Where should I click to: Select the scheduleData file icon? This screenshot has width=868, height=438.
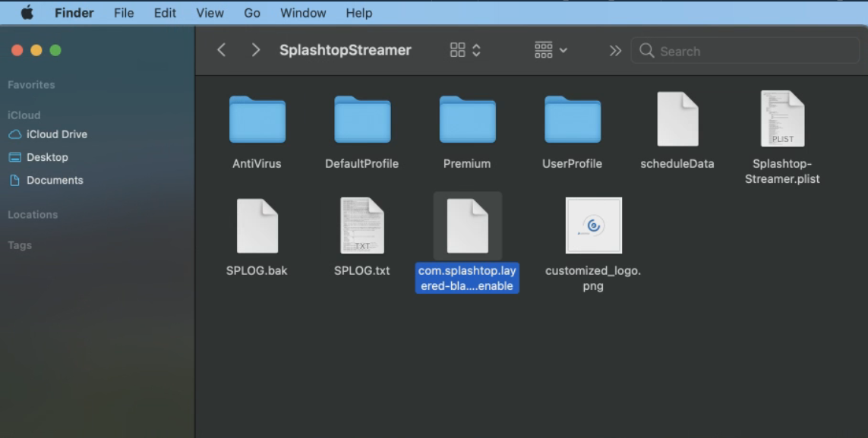677,119
